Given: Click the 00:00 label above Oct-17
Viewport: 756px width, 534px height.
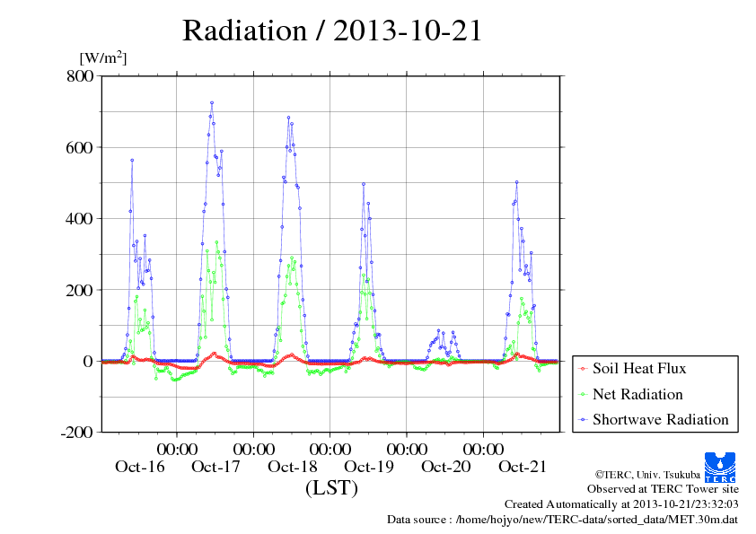Looking at the screenshot, I should point(177,449).
